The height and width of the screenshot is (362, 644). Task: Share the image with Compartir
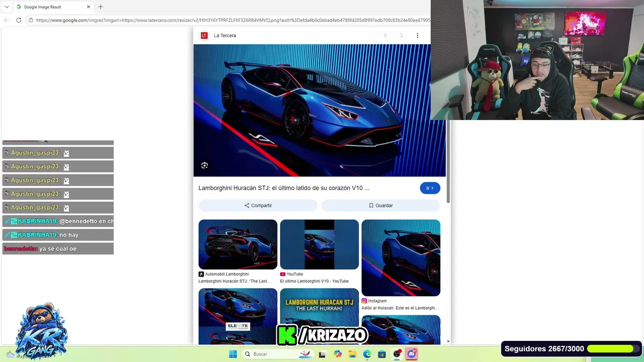(258, 206)
